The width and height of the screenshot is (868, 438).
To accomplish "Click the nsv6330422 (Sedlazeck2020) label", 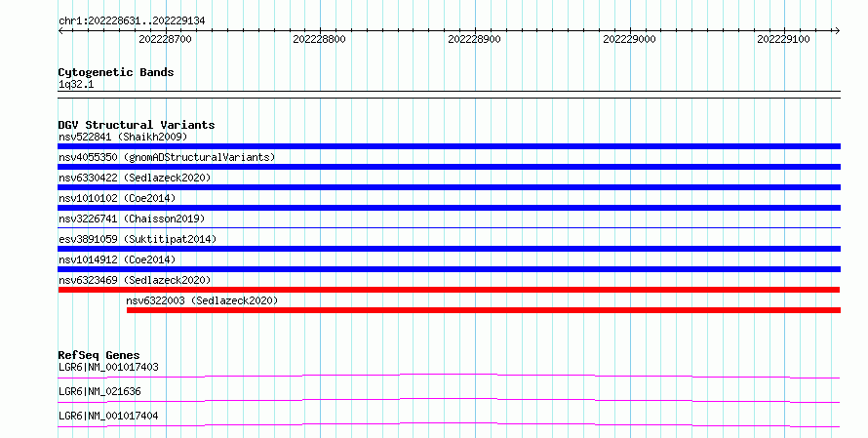I will point(135,178).
